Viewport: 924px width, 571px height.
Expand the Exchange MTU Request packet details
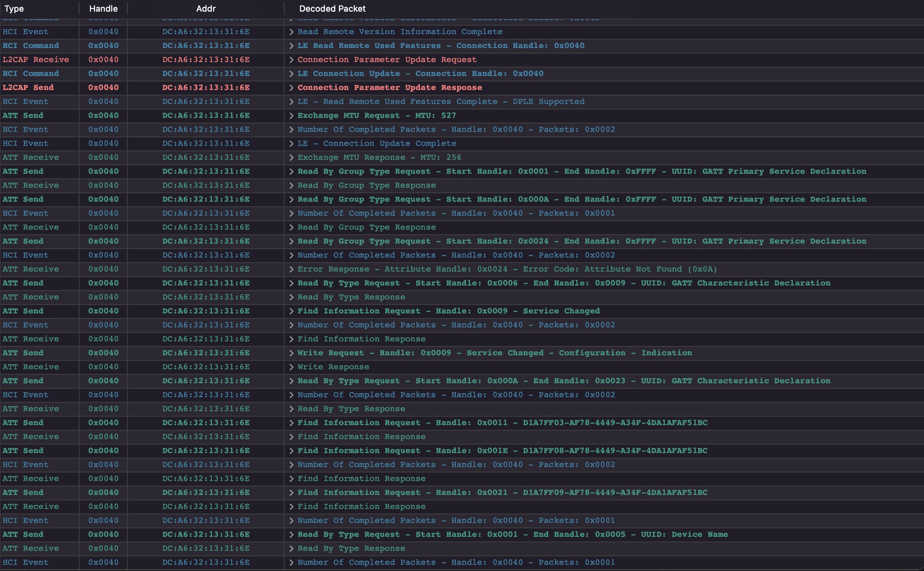click(290, 115)
